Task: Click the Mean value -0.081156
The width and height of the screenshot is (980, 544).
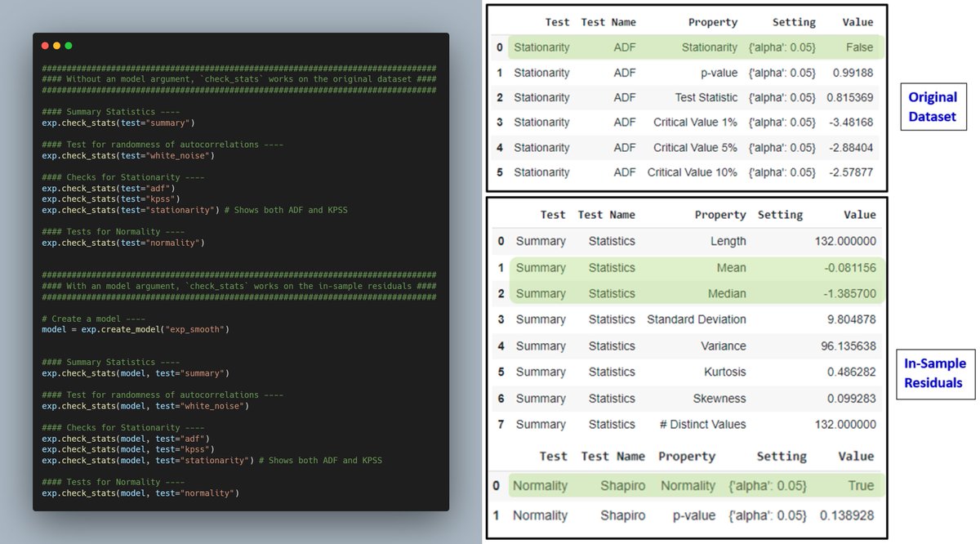Action: pyautogui.click(x=849, y=268)
